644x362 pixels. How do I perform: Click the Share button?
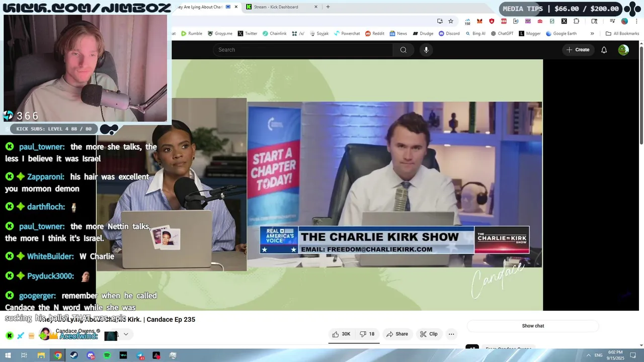click(397, 334)
